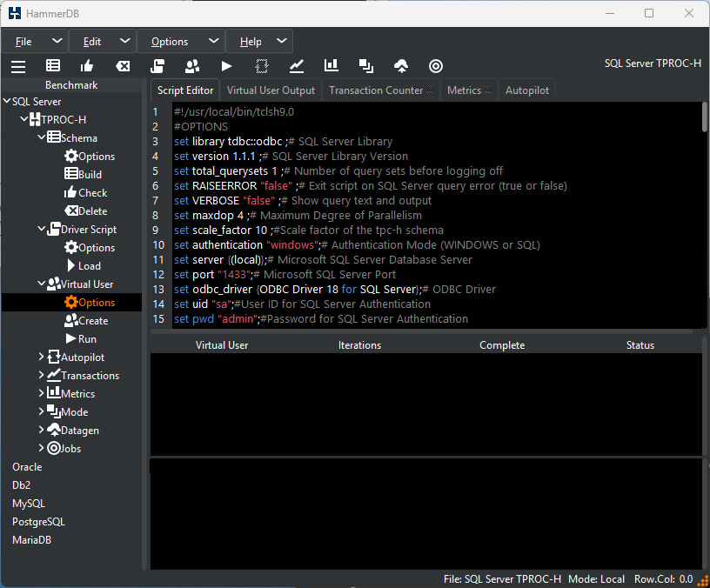
Task: Select Build under Schema in the tree
Action: tap(84, 174)
